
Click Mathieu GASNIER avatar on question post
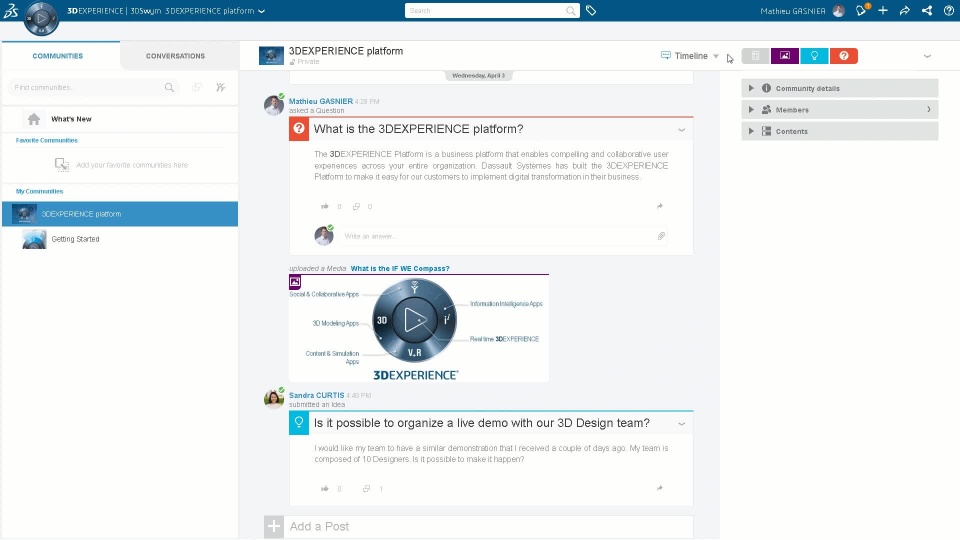tap(274, 105)
